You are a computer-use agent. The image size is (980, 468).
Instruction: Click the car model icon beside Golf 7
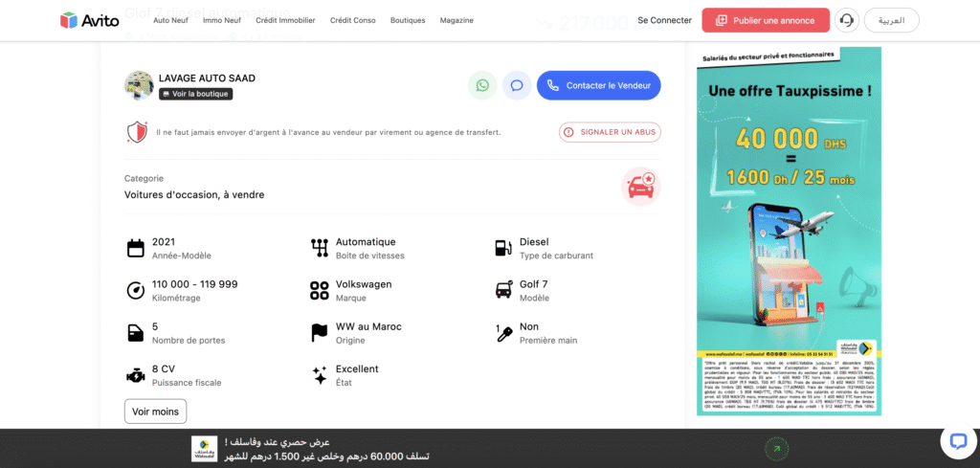coord(503,291)
